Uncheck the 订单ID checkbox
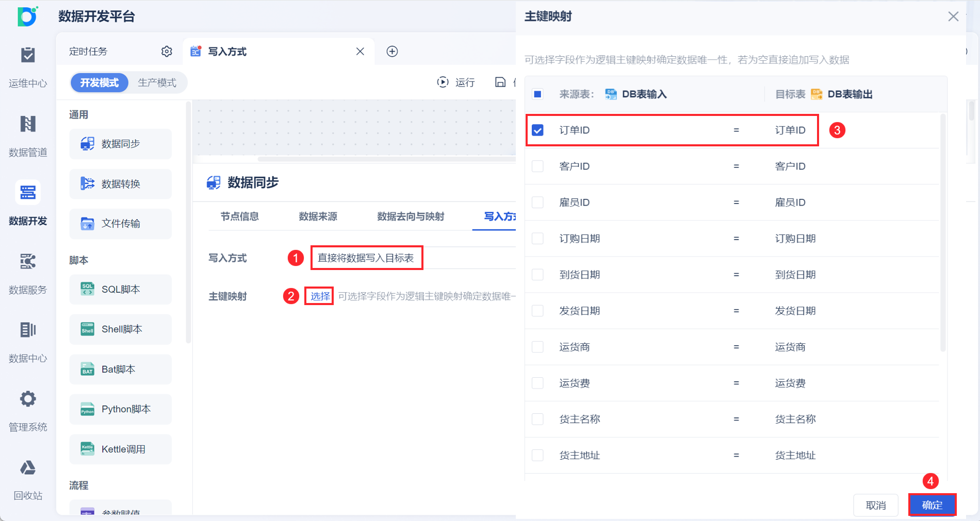 pyautogui.click(x=537, y=130)
